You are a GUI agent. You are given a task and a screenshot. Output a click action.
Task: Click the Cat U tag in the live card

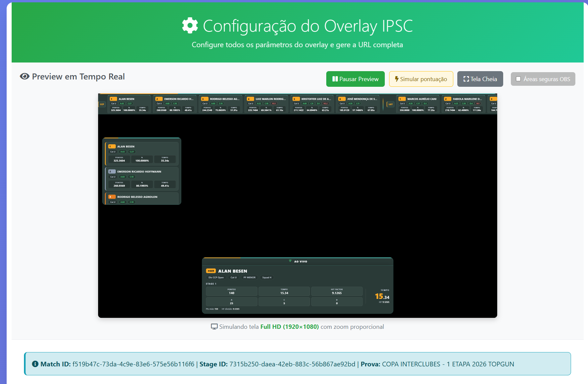(233, 278)
